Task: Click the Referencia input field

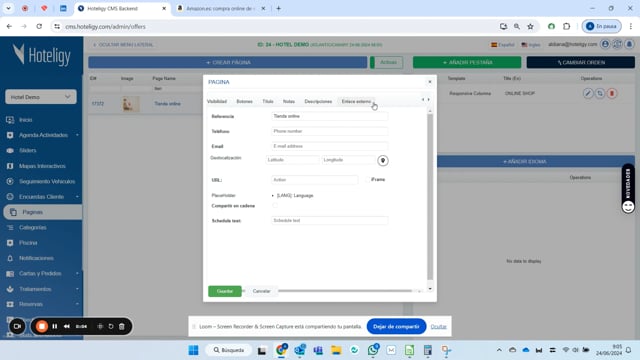Action: click(329, 116)
